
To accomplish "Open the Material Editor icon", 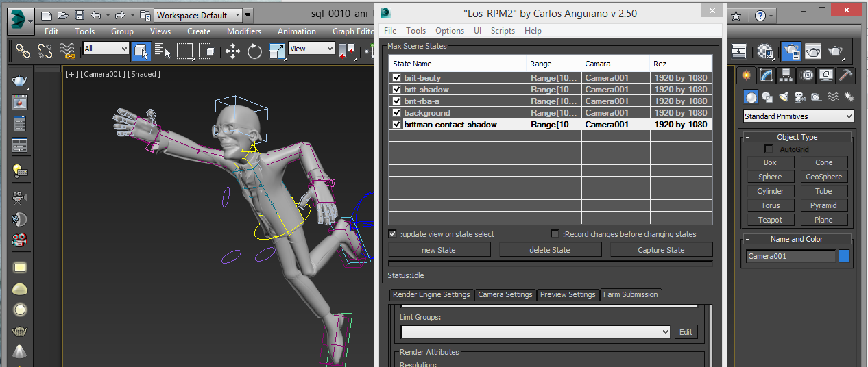I will [766, 51].
